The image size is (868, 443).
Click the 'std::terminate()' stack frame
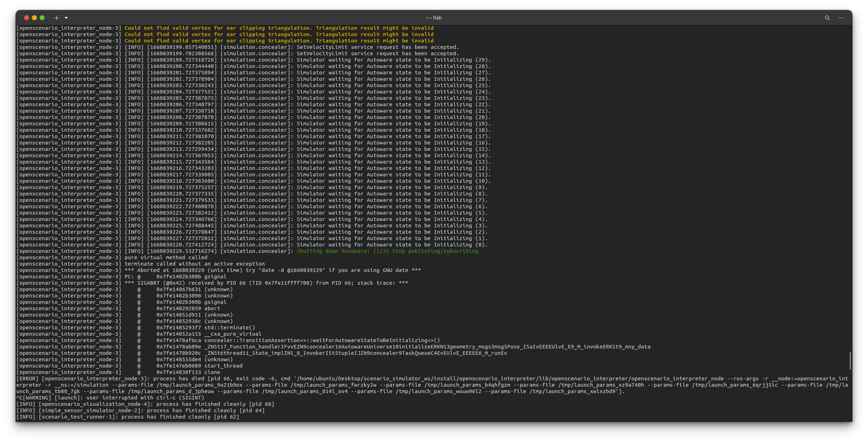(x=229, y=328)
